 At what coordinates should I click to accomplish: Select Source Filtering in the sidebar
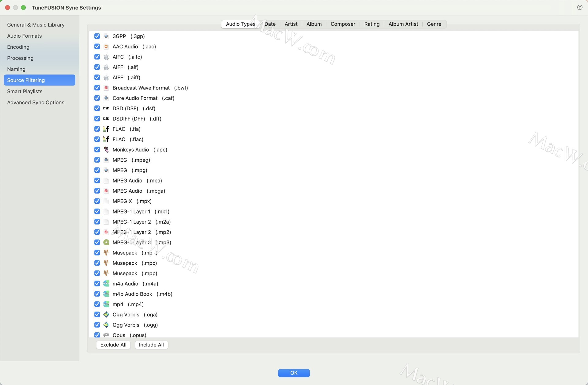[40, 80]
